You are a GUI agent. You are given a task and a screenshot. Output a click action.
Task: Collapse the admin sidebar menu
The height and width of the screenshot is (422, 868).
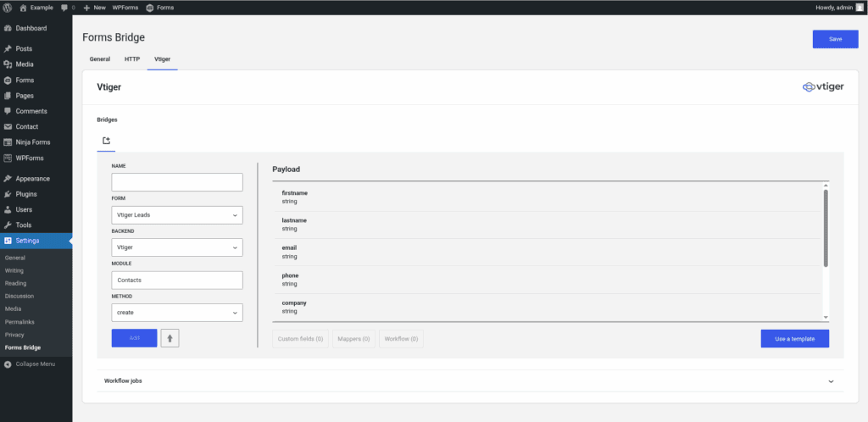[34, 364]
